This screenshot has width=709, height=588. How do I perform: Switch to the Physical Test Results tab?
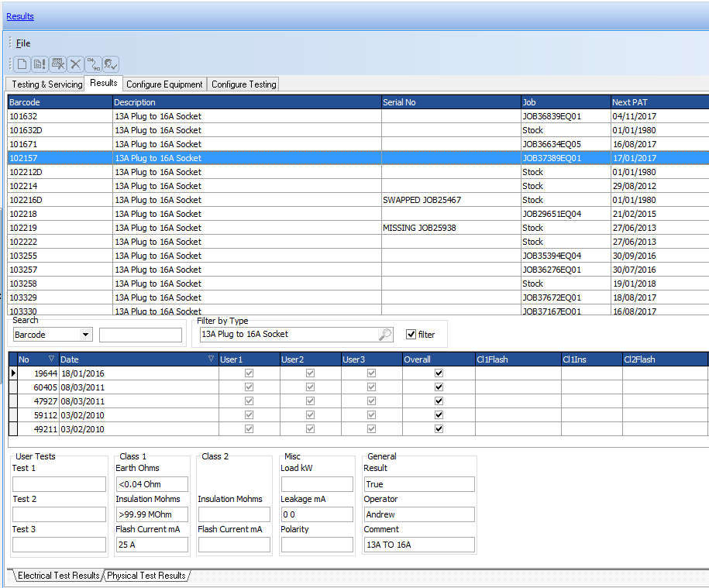(x=146, y=576)
